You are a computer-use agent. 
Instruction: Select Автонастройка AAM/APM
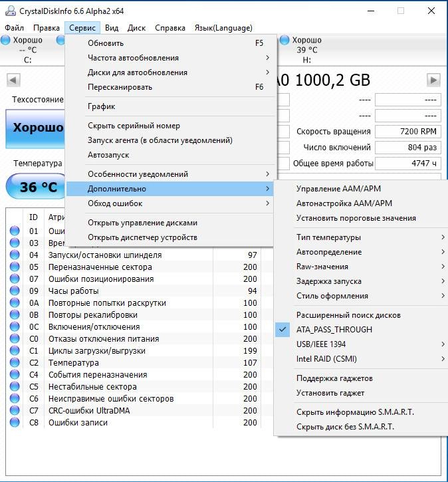362,203
